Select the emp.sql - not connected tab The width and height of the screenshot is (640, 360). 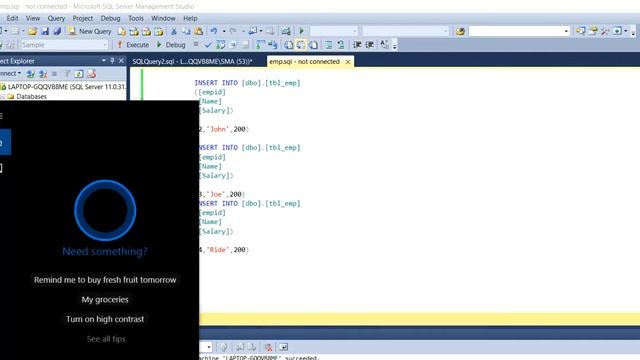pyautogui.click(x=304, y=62)
